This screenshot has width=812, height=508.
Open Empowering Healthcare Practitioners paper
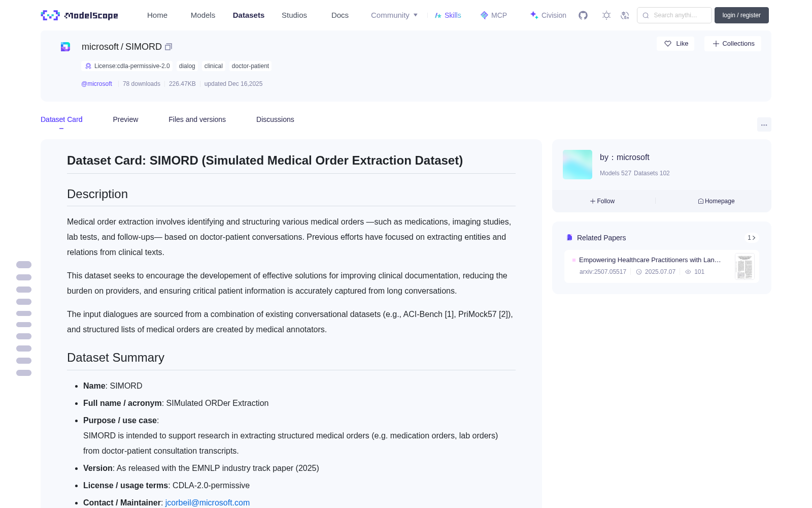click(x=650, y=260)
